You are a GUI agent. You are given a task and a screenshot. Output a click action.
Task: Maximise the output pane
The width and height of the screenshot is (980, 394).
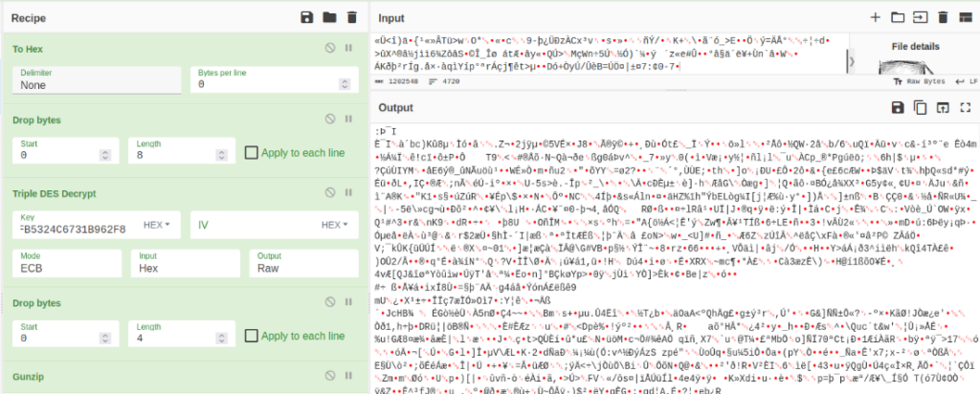coord(965,107)
